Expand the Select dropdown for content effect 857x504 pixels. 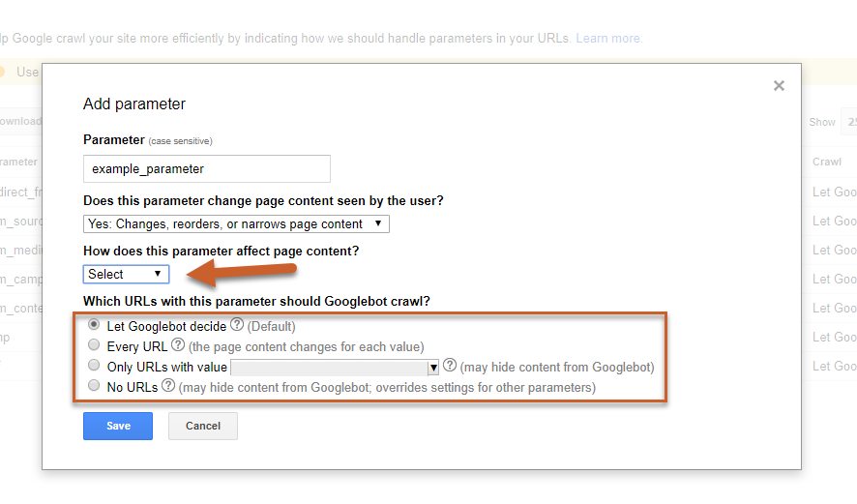click(x=126, y=274)
